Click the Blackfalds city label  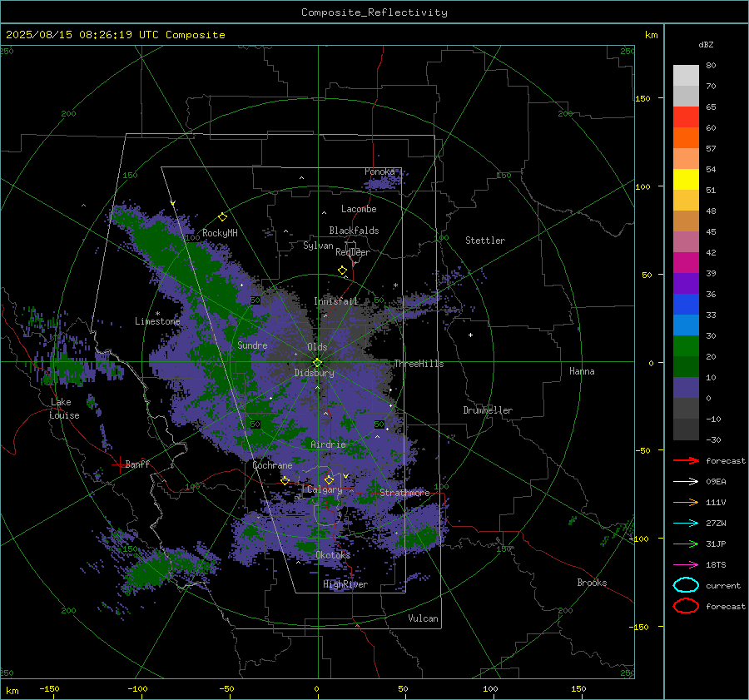(354, 231)
